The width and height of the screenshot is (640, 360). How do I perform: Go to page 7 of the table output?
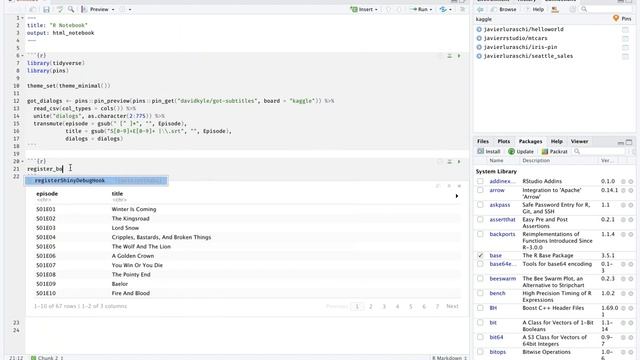click(x=437, y=306)
